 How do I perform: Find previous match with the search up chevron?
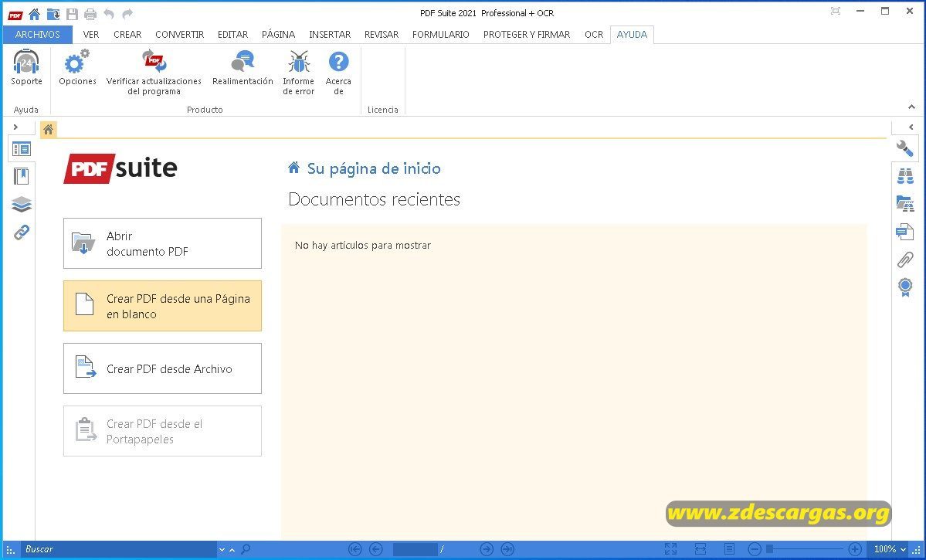(232, 550)
